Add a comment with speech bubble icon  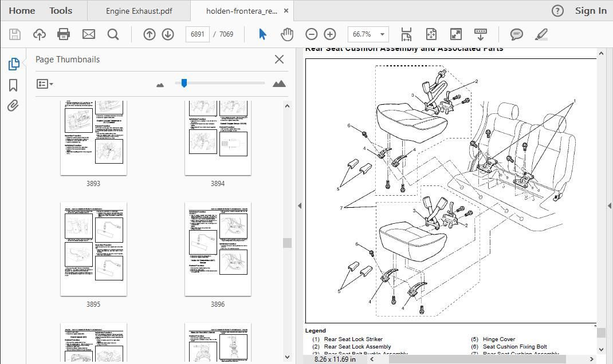[516, 34]
